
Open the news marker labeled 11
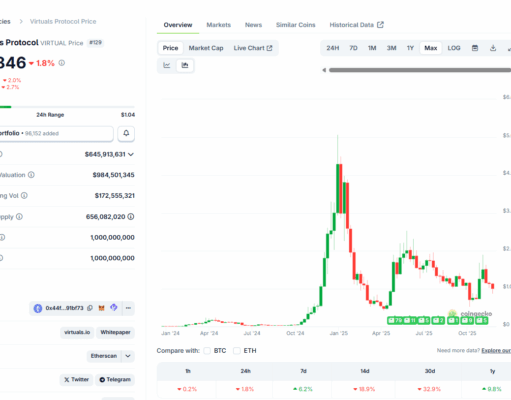(410, 320)
